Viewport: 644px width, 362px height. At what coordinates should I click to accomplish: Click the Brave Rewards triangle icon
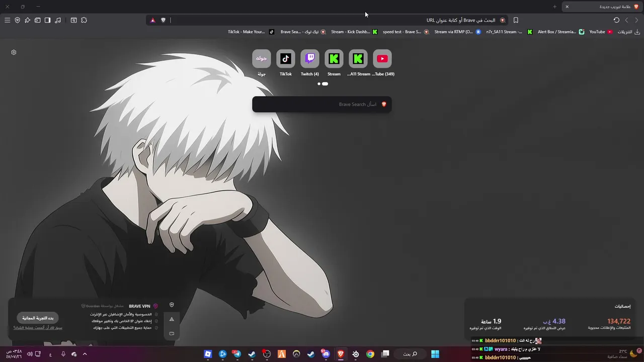152,20
